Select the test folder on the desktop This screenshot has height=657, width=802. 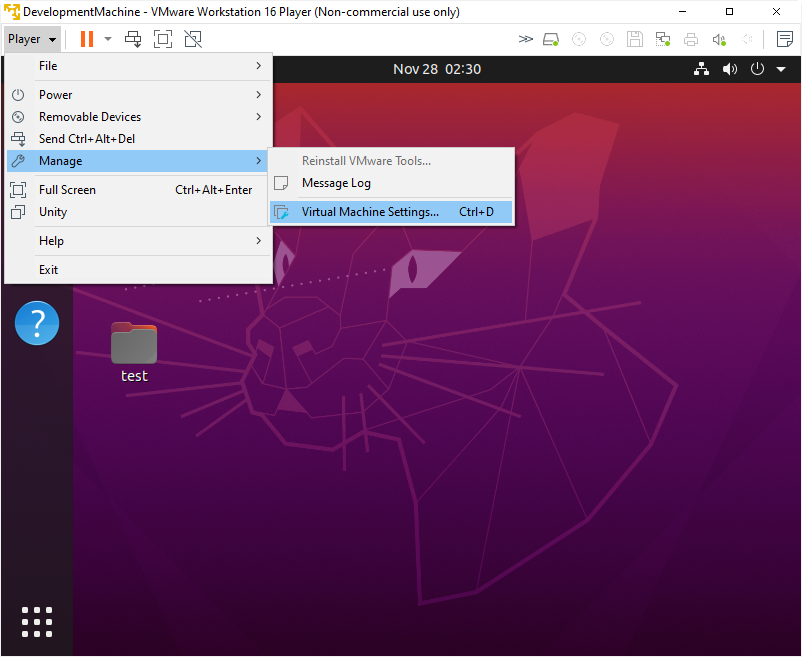coord(134,353)
